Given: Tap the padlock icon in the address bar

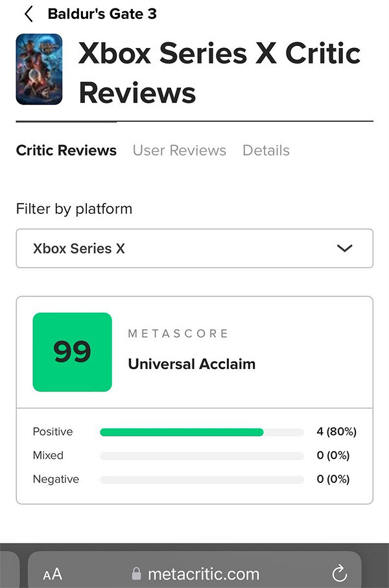Looking at the screenshot, I should [137, 573].
